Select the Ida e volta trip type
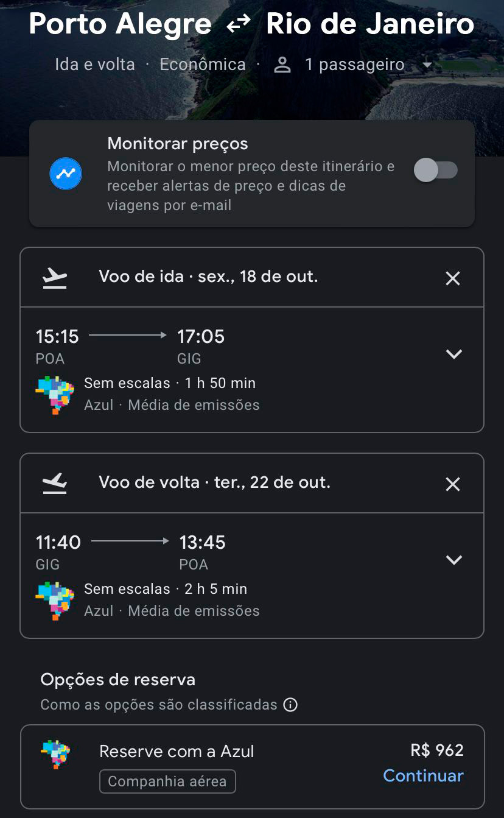Image resolution: width=504 pixels, height=818 pixels. coord(95,65)
